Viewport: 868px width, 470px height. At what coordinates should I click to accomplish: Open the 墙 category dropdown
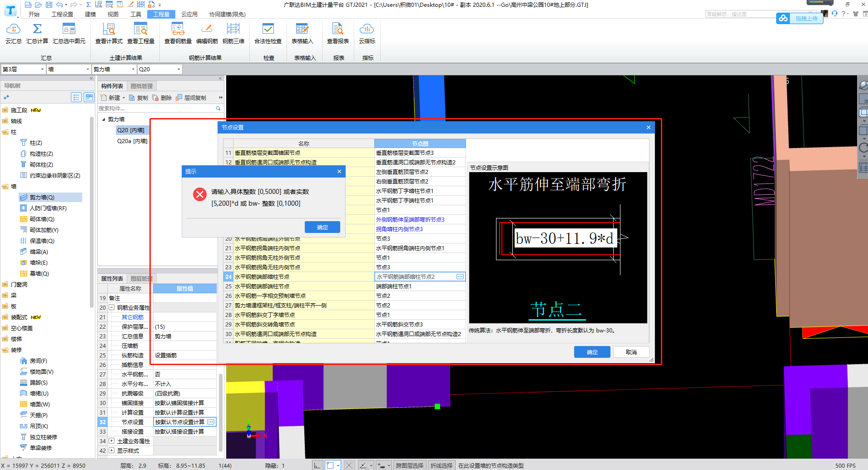pos(88,69)
